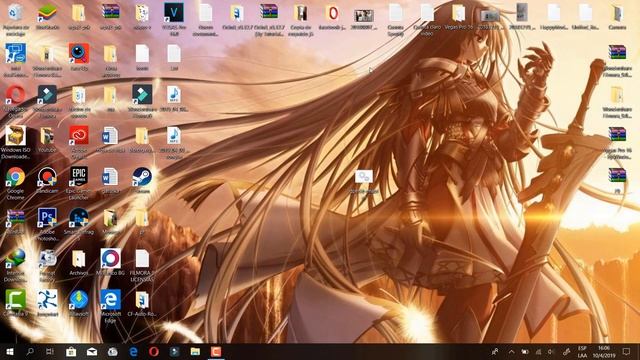Open File Explorer from the taskbar

(x=196, y=351)
